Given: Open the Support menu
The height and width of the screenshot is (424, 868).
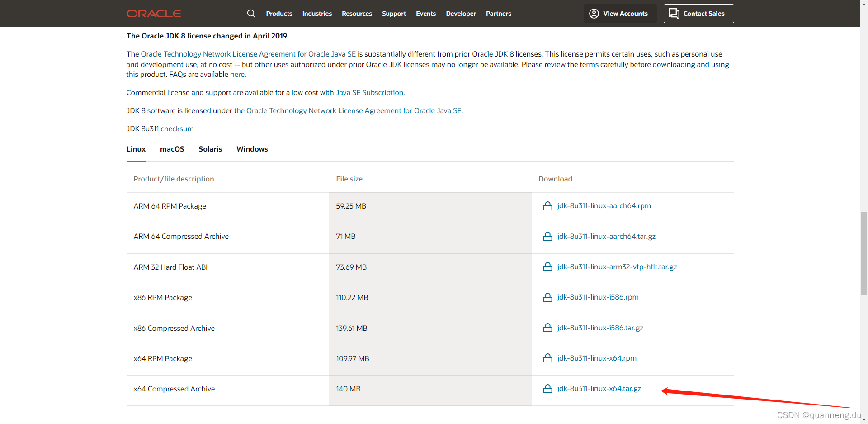Looking at the screenshot, I should (394, 14).
